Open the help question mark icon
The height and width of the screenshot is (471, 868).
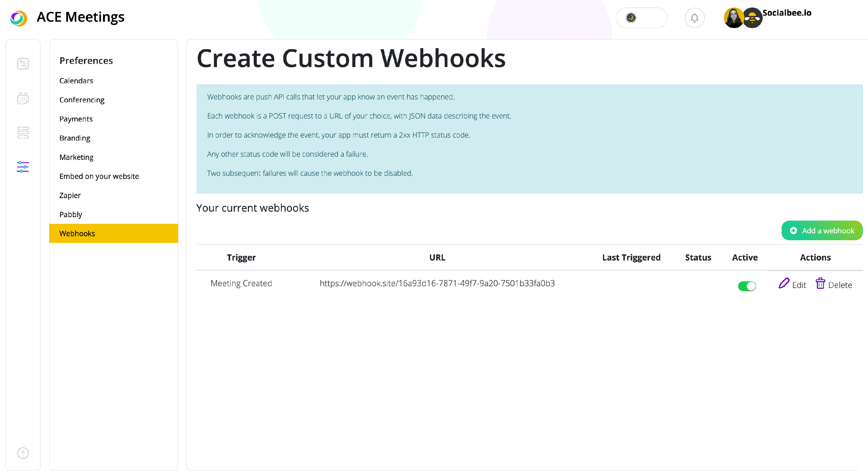[x=23, y=453]
